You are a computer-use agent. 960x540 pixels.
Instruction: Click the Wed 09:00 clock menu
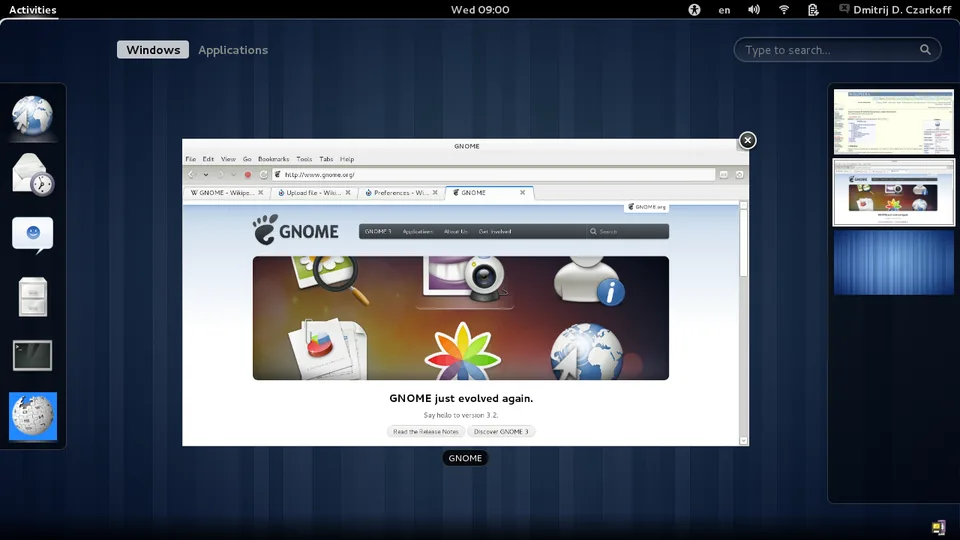click(x=480, y=10)
